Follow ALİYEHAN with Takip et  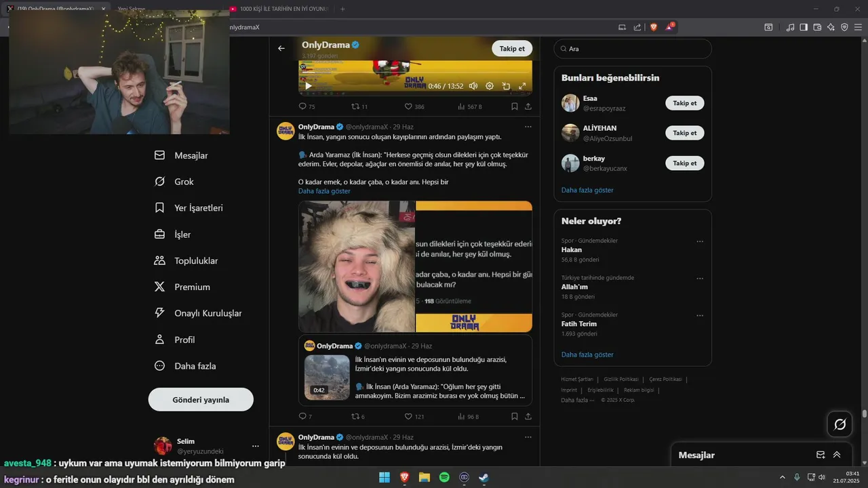click(x=685, y=133)
